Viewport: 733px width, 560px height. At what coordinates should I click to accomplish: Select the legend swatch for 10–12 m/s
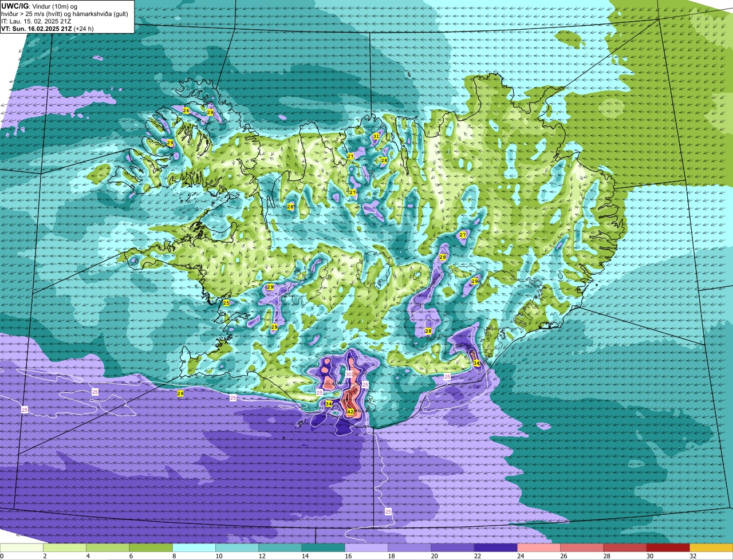237,547
